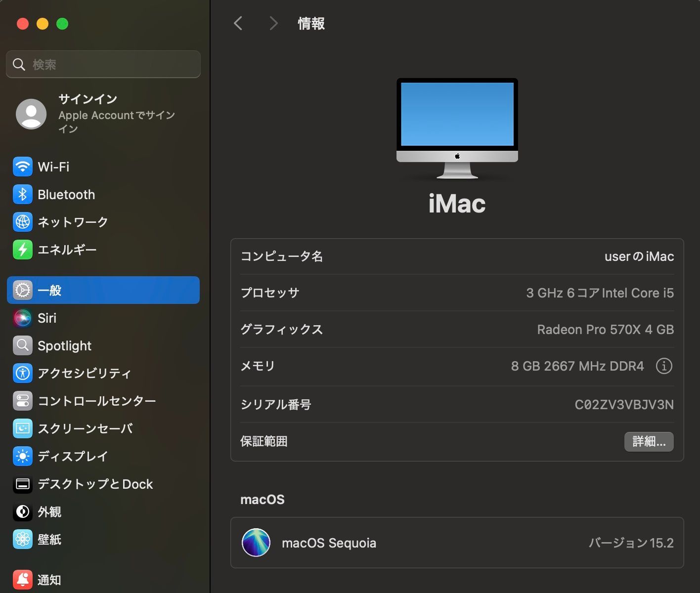The image size is (700, 593).
Task: Click the 'プロセッサ' label
Action: (270, 293)
